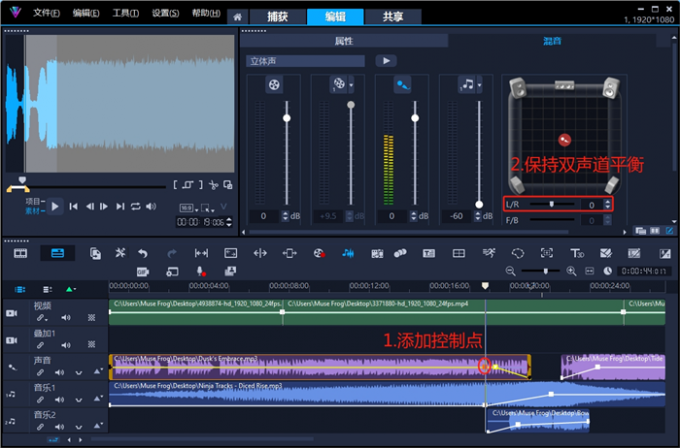Expand the overlay track mixer dropdown arrow
680x448 pixels.
tap(352, 84)
